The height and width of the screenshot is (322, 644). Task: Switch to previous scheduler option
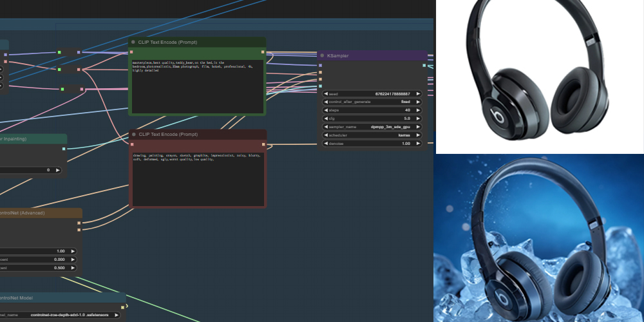click(x=326, y=135)
